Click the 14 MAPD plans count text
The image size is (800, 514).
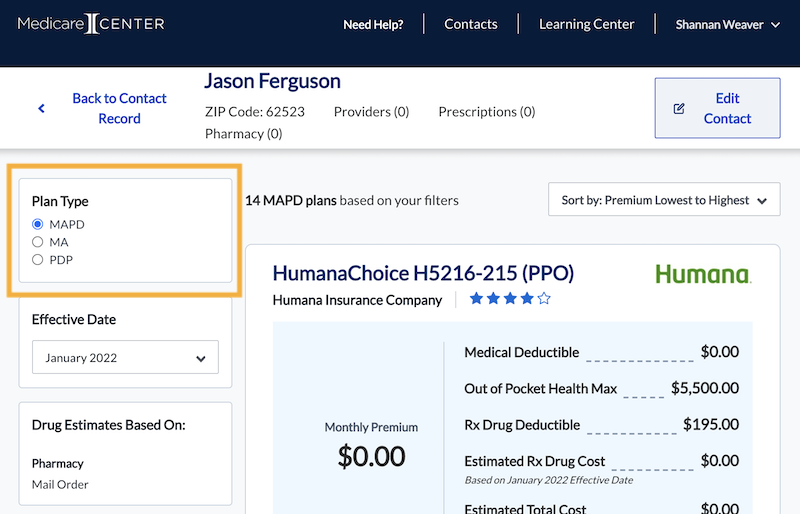[x=290, y=200]
